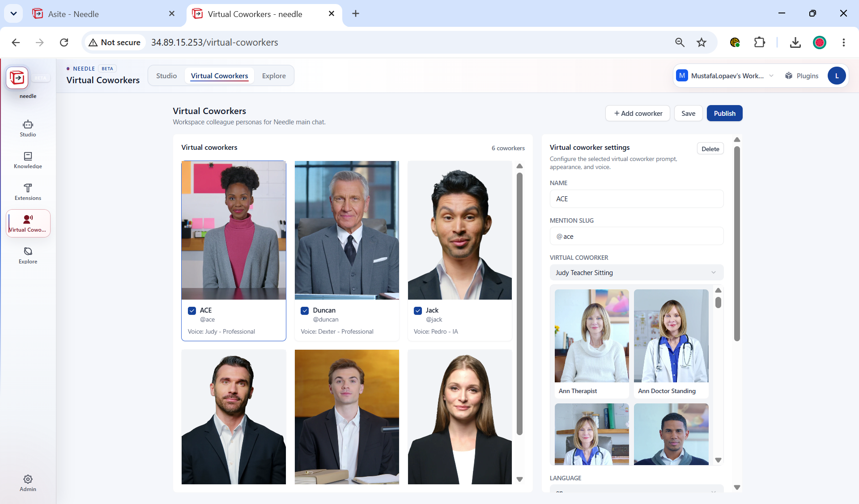Click 'Voice: Pedro - IA' text
The width and height of the screenshot is (859, 504).
(x=436, y=331)
